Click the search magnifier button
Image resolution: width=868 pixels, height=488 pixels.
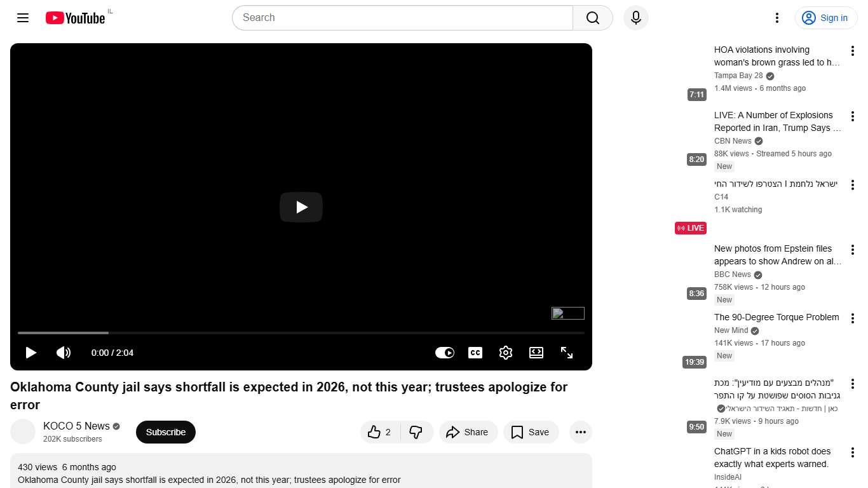tap(593, 18)
